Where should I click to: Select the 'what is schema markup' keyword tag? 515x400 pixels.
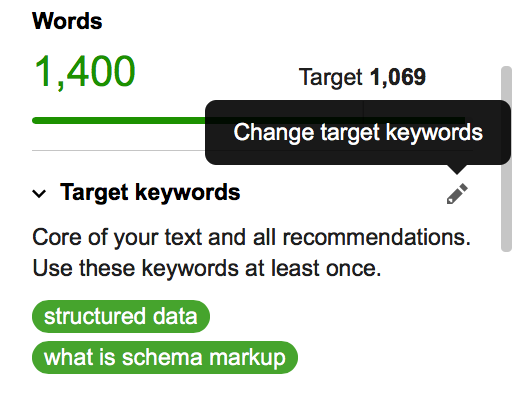click(165, 357)
